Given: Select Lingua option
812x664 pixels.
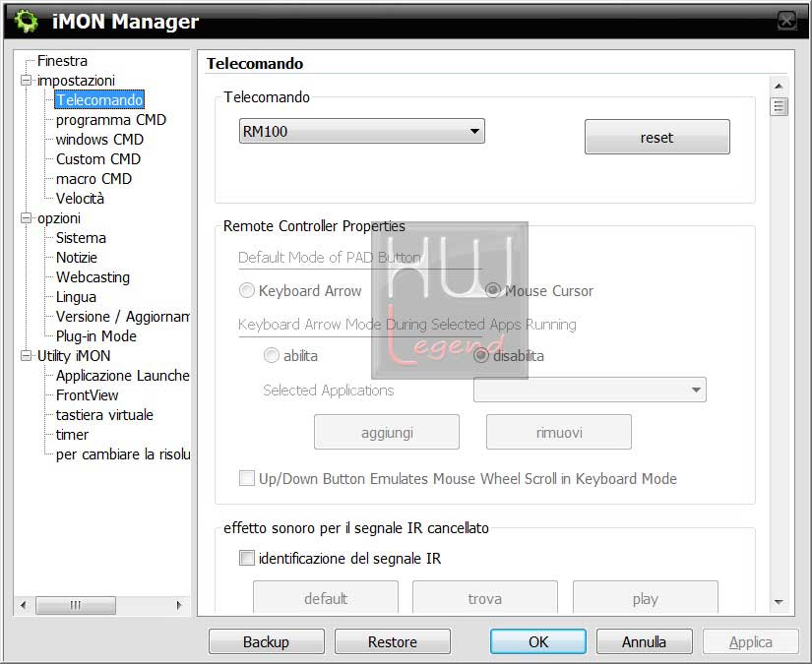Looking at the screenshot, I should tap(76, 296).
